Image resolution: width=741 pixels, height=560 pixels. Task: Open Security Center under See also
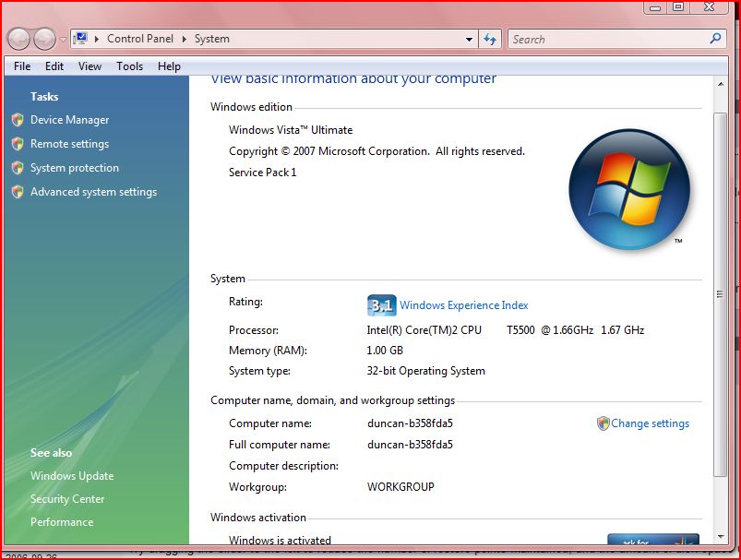click(x=67, y=499)
